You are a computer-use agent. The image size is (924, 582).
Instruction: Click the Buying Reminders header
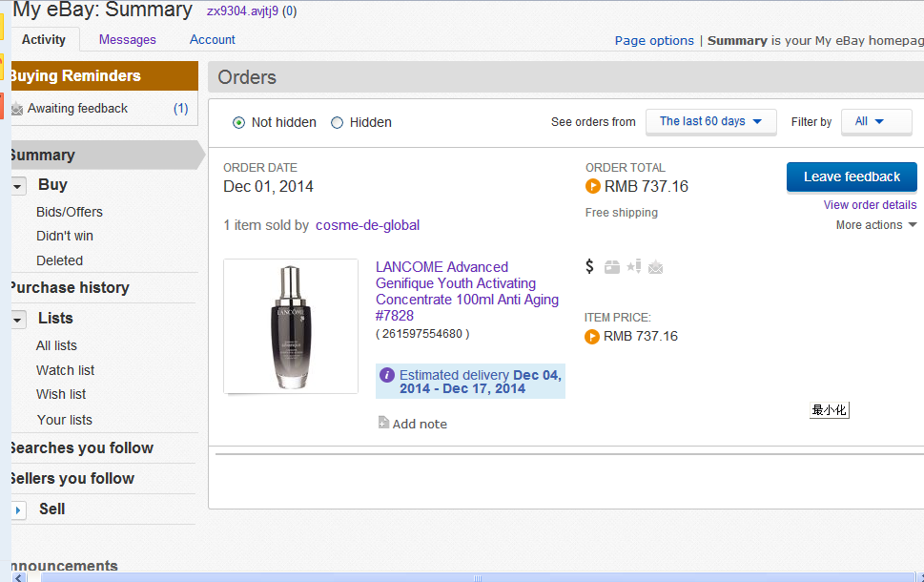pos(105,76)
